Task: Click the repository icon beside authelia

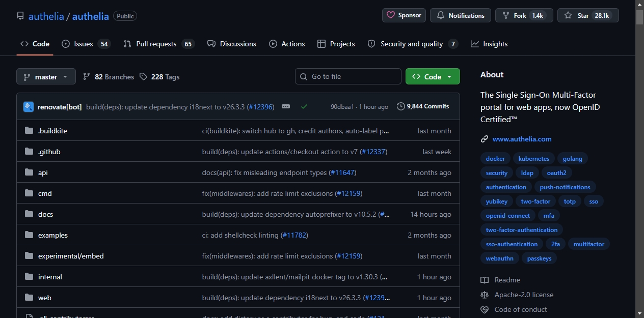Action: (20, 16)
